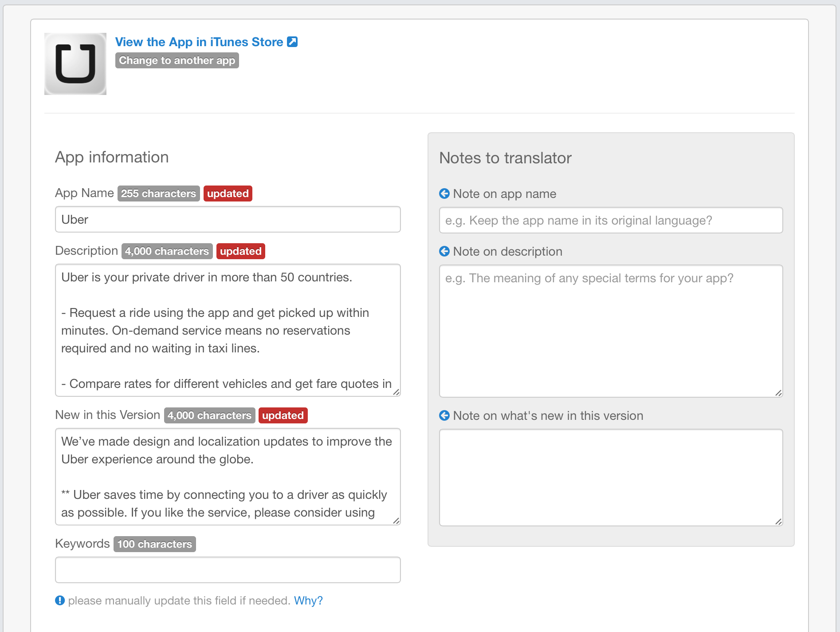This screenshot has width=840, height=632.
Task: Click arrow icon next to Note on description
Action: (444, 251)
